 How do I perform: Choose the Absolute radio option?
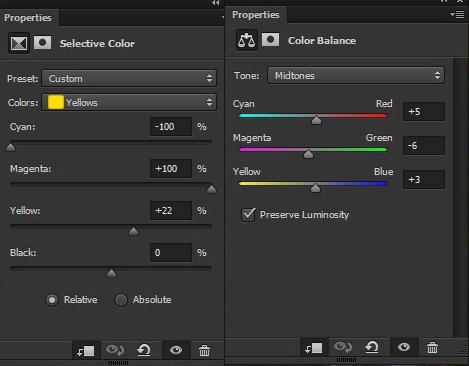121,300
